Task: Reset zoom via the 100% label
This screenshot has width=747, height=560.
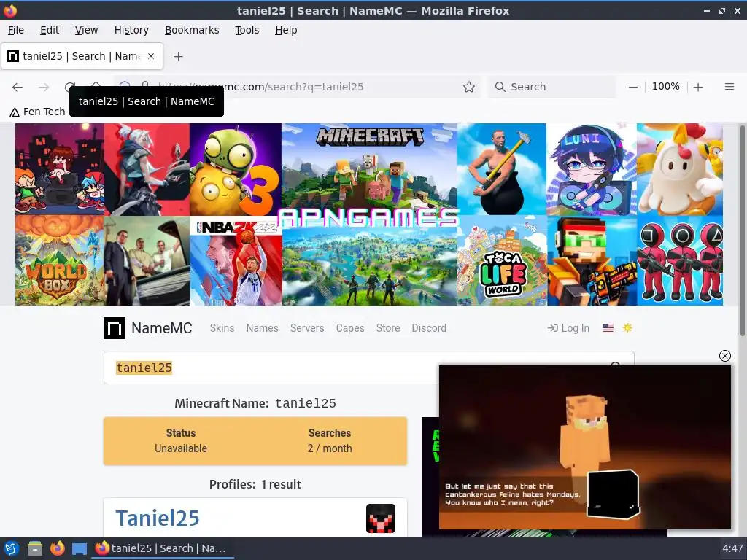Action: pos(665,87)
